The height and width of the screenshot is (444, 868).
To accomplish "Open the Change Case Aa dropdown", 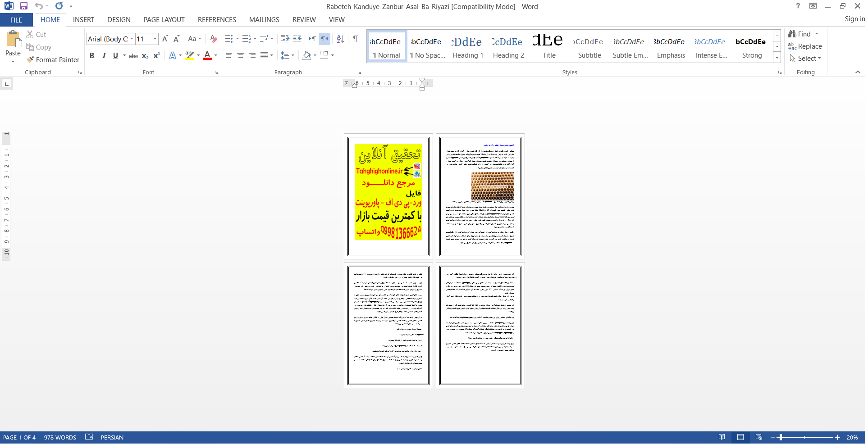I will coord(195,39).
